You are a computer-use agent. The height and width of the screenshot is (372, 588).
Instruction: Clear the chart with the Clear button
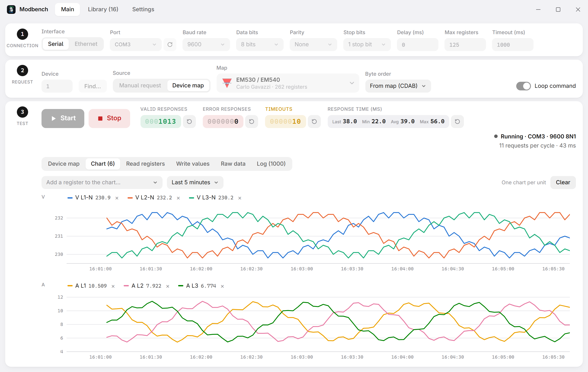(563, 183)
